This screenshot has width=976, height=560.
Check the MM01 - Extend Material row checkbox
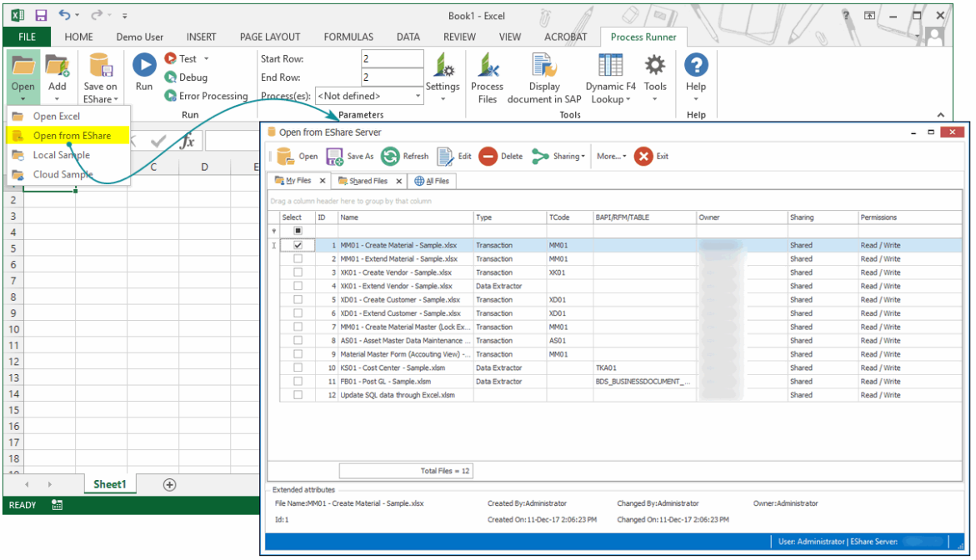(x=298, y=259)
